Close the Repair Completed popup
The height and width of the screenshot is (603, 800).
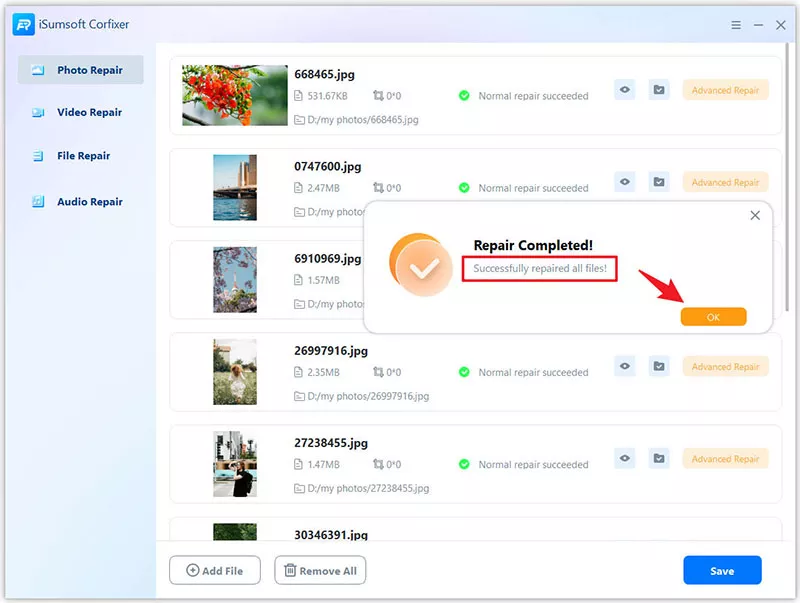[755, 216]
